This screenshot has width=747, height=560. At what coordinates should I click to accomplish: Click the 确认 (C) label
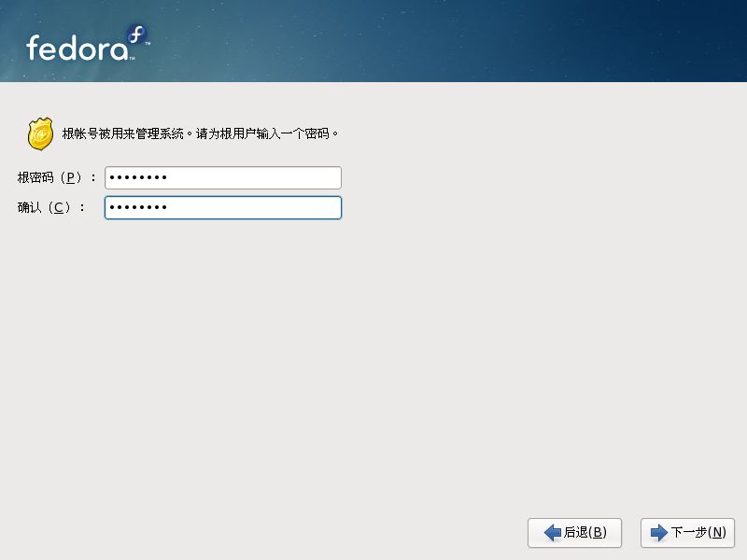point(51,207)
